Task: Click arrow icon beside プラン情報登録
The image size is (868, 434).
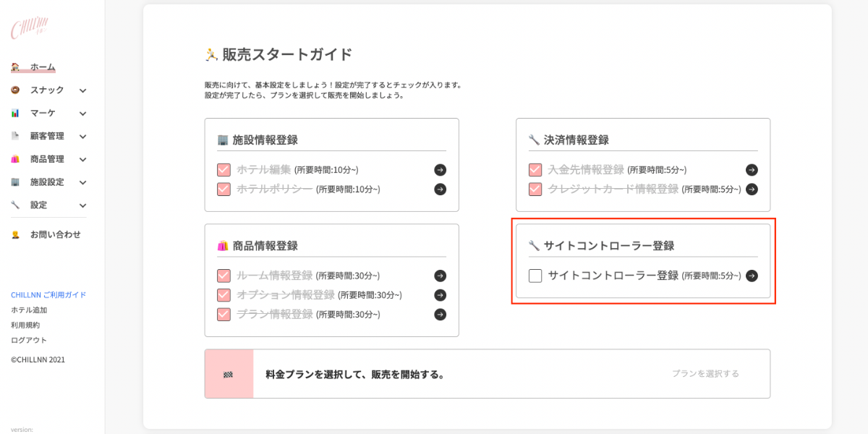Action: point(440,315)
